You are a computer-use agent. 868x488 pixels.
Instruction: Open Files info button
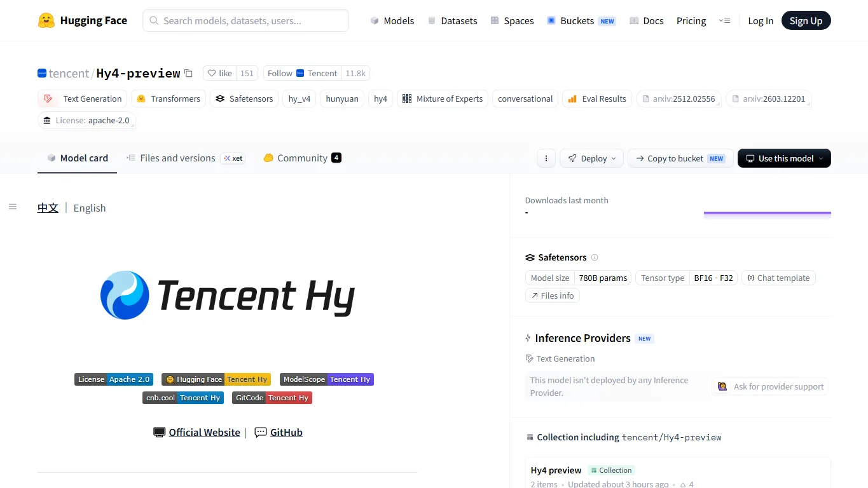552,295
